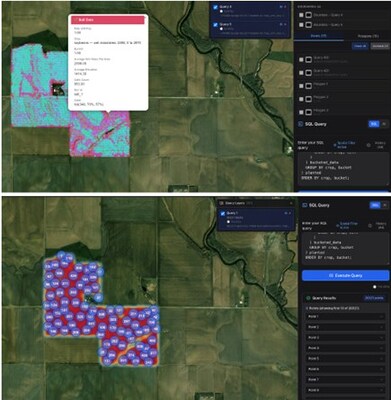Toggle the small switch below Execute Query
The width and height of the screenshot is (391, 400).
(x=375, y=287)
